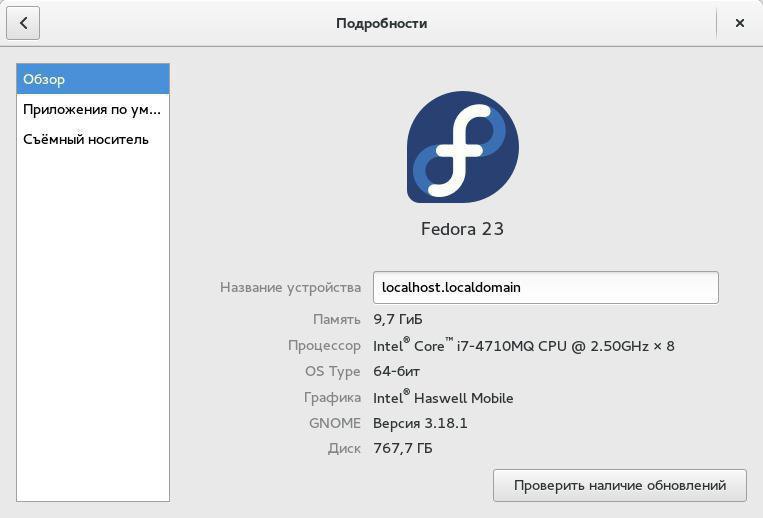Click the Intel Core i7-4710MQ processor value
The width and height of the screenshot is (763, 518).
(523, 346)
